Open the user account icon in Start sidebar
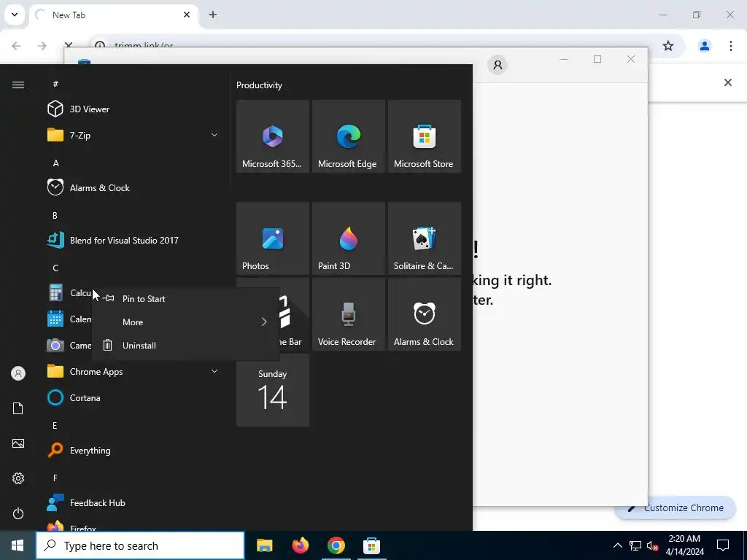Image resolution: width=747 pixels, height=560 pixels. 18,373
